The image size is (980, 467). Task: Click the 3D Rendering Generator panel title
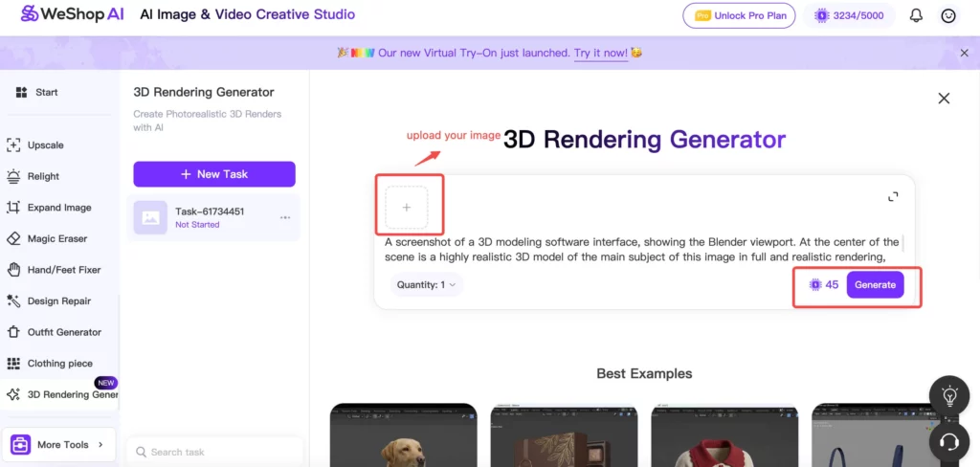(x=204, y=93)
